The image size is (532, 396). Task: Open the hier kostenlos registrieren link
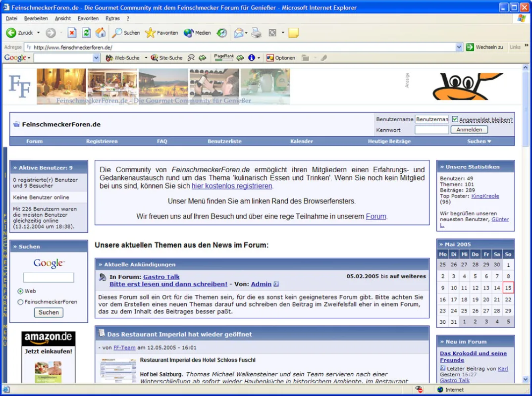pyautogui.click(x=232, y=186)
